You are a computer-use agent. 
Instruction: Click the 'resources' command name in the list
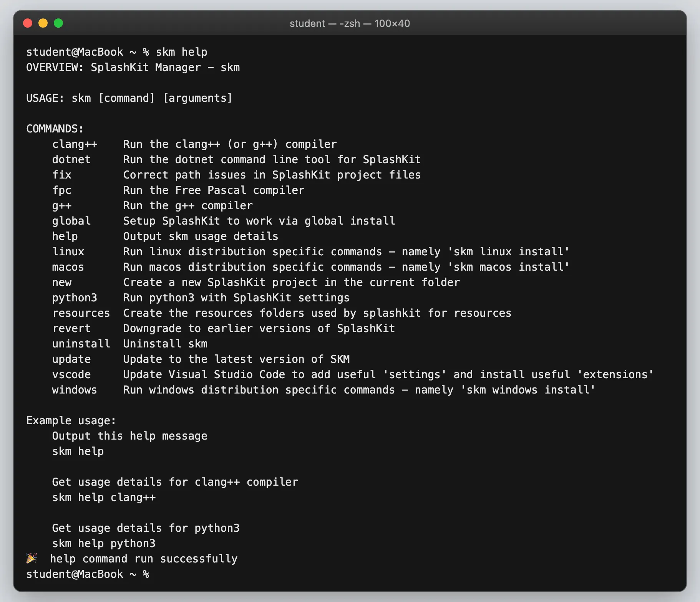pos(81,313)
